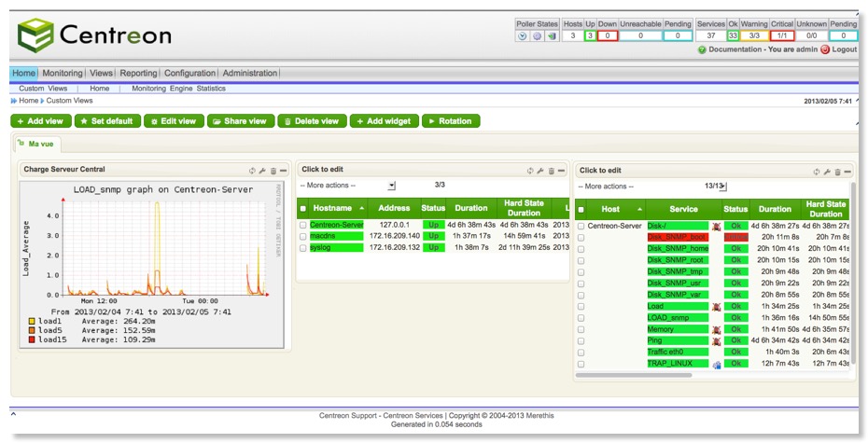Check the Disk_SNMP_boot service row checkbox

click(581, 238)
